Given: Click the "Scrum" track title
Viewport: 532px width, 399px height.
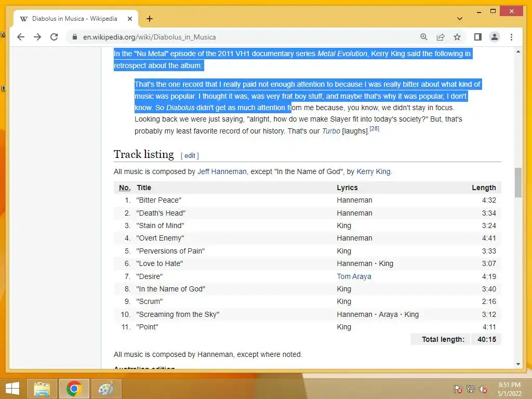Looking at the screenshot, I should click(x=149, y=302).
